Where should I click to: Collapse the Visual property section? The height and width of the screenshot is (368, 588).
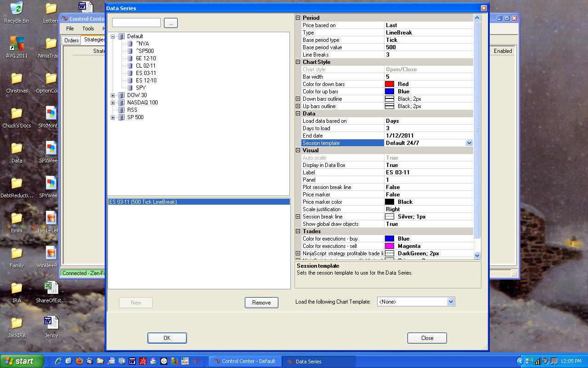[x=298, y=150]
